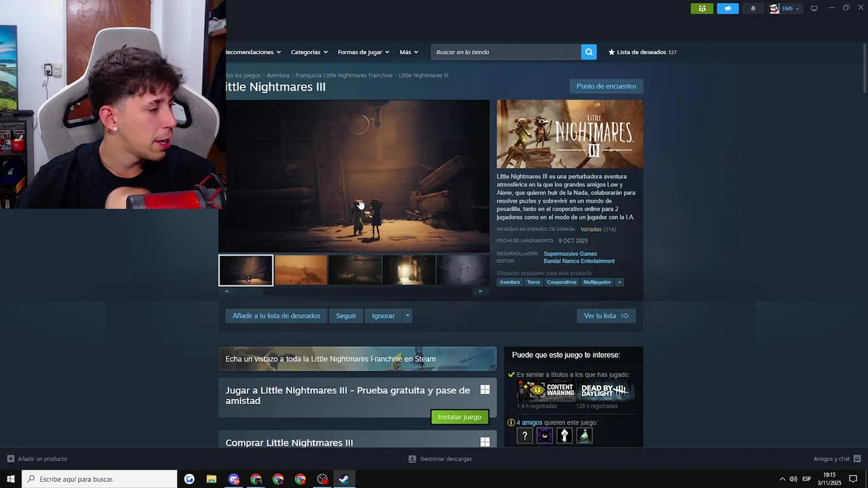The image size is (868, 488).
Task: Expand the Formas de jugar menu
Action: point(363,52)
